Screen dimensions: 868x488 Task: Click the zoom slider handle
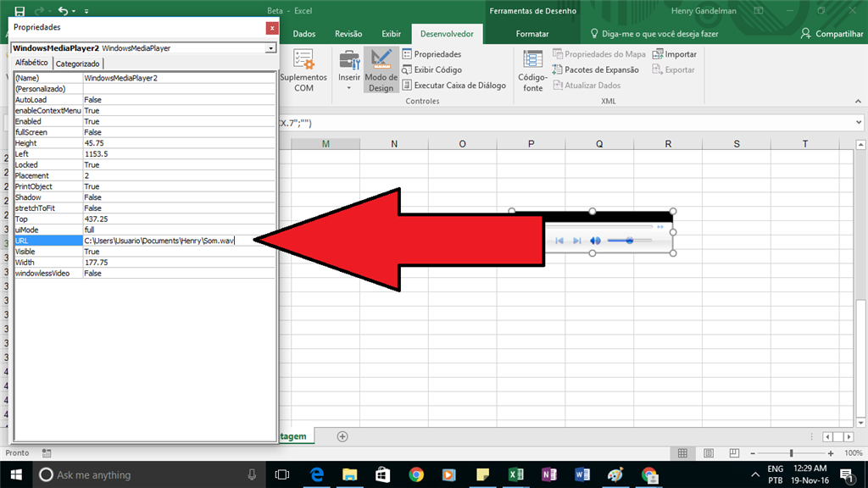coord(791,453)
